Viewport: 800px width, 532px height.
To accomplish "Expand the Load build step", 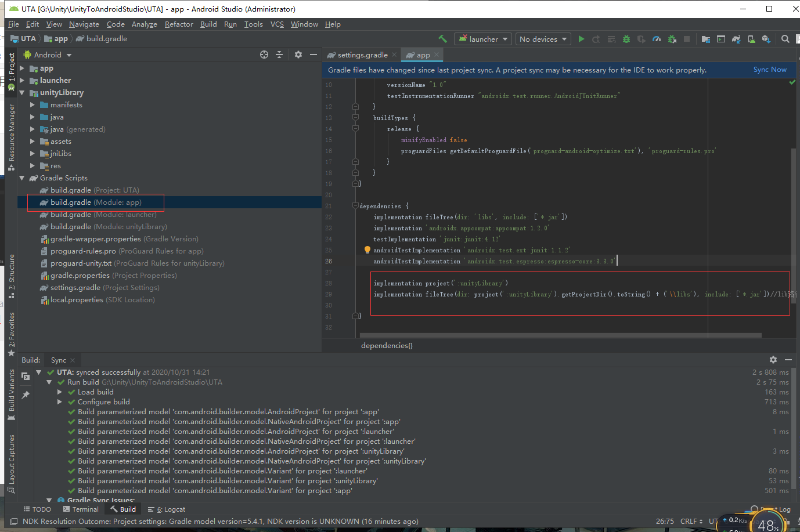I will click(x=60, y=392).
